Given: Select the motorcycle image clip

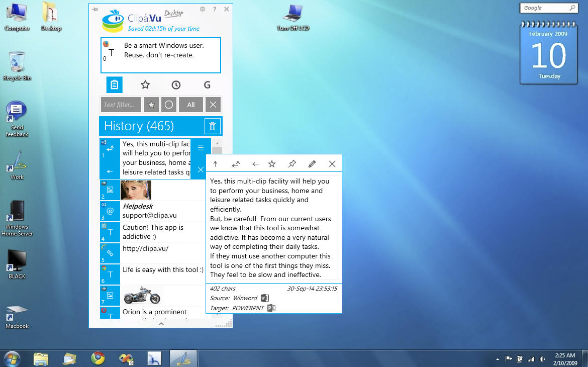Looking at the screenshot, I should pos(142,295).
